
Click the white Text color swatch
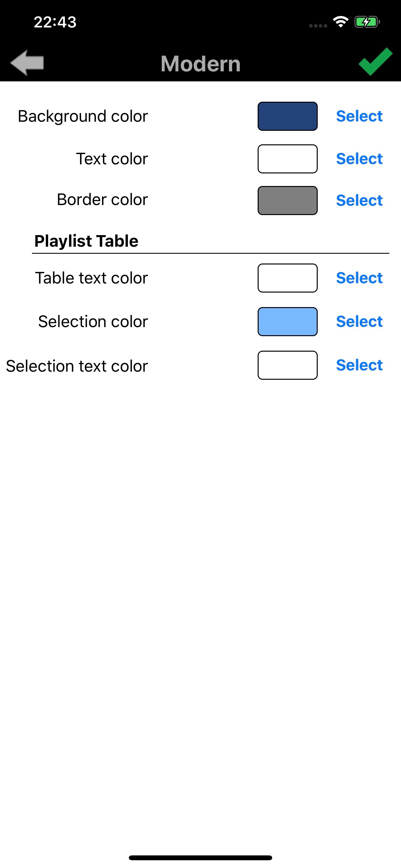click(287, 159)
